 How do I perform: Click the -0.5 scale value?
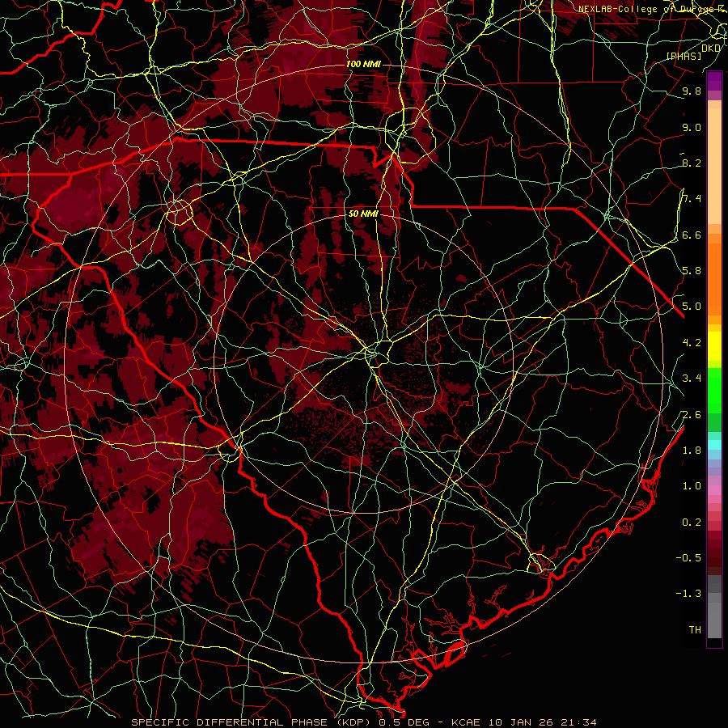[x=688, y=558]
